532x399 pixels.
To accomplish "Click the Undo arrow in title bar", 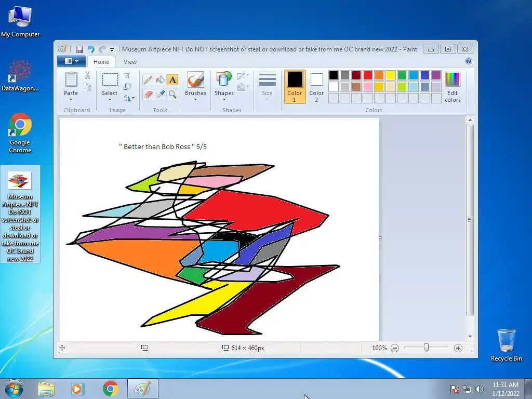I will 91,49.
